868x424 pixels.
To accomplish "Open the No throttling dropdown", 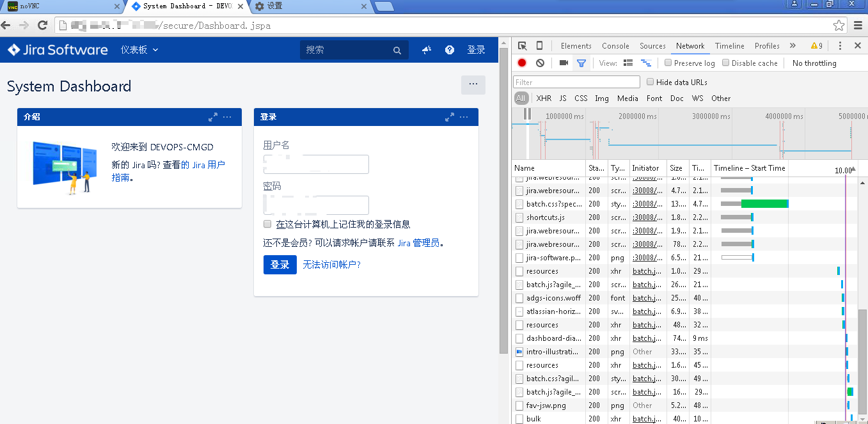I will pyautogui.click(x=814, y=63).
